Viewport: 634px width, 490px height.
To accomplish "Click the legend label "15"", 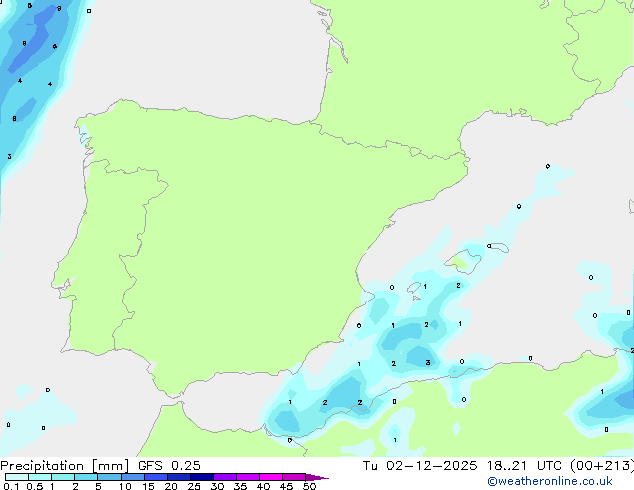I will pyautogui.click(x=148, y=486).
